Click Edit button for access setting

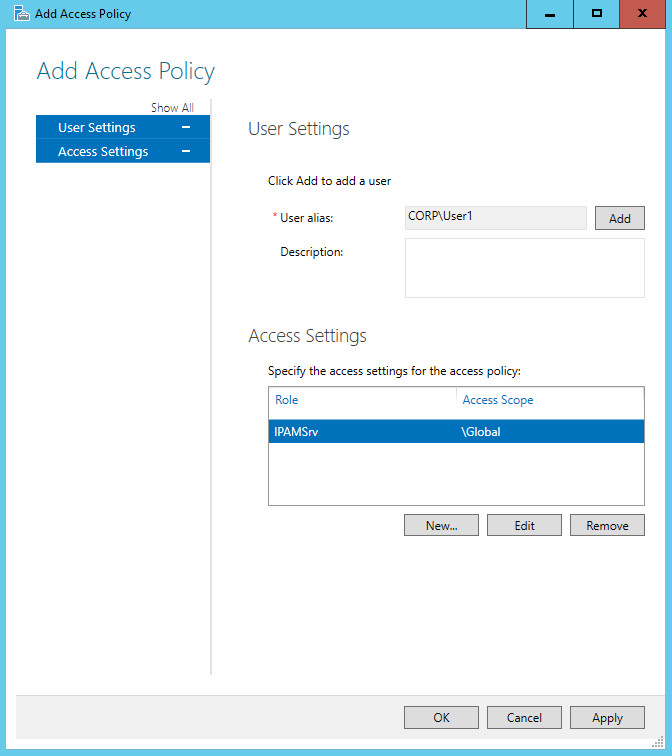coord(524,525)
